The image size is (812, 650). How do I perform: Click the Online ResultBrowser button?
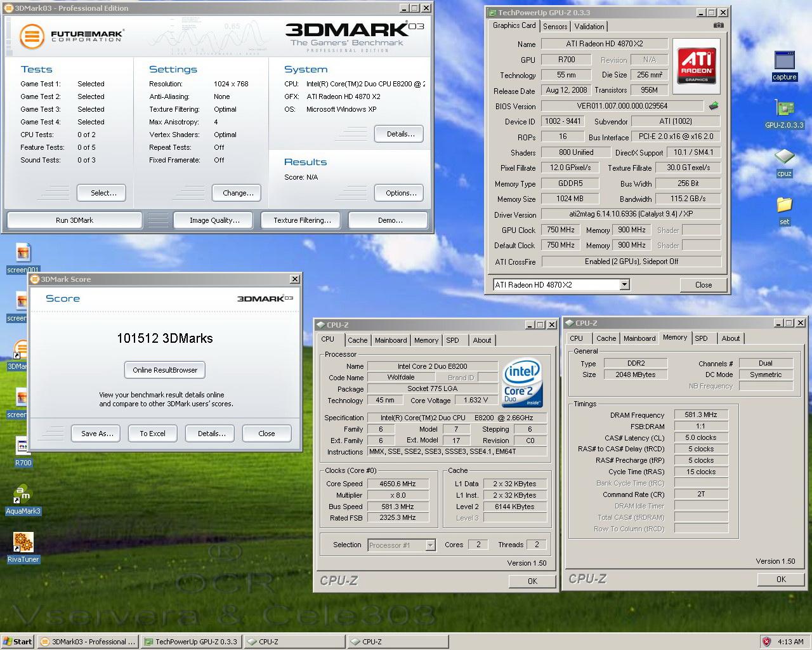[165, 370]
